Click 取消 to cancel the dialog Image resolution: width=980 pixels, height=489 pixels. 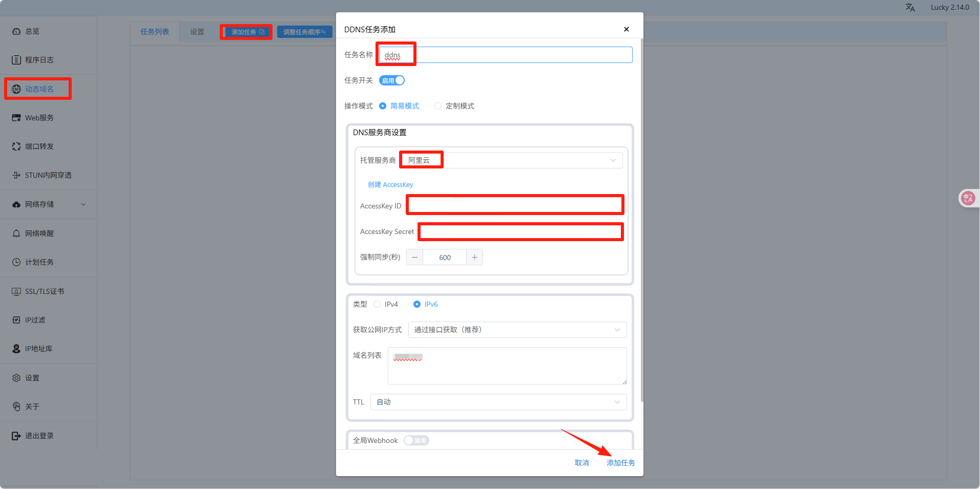(582, 463)
